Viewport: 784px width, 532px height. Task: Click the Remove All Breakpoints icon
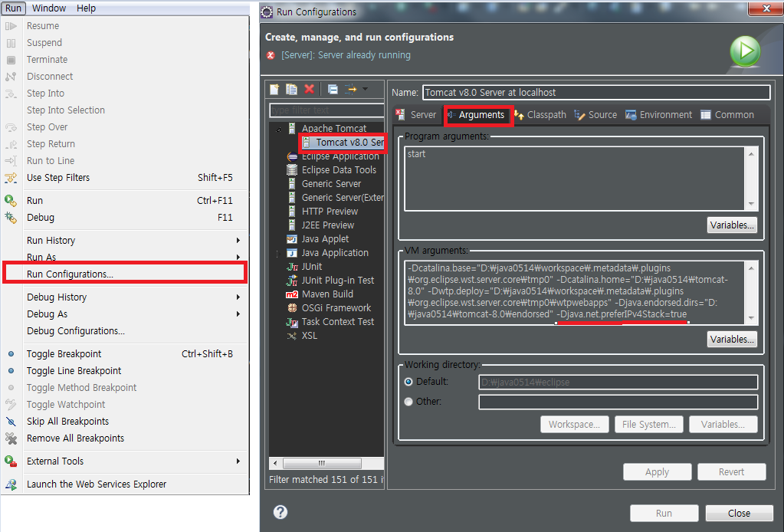pos(11,438)
